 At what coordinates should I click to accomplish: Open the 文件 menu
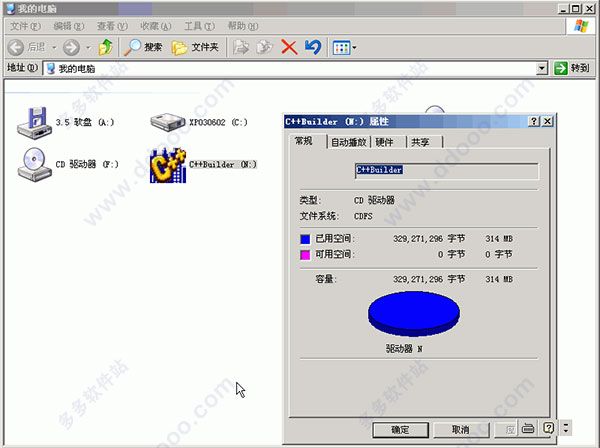coord(25,26)
